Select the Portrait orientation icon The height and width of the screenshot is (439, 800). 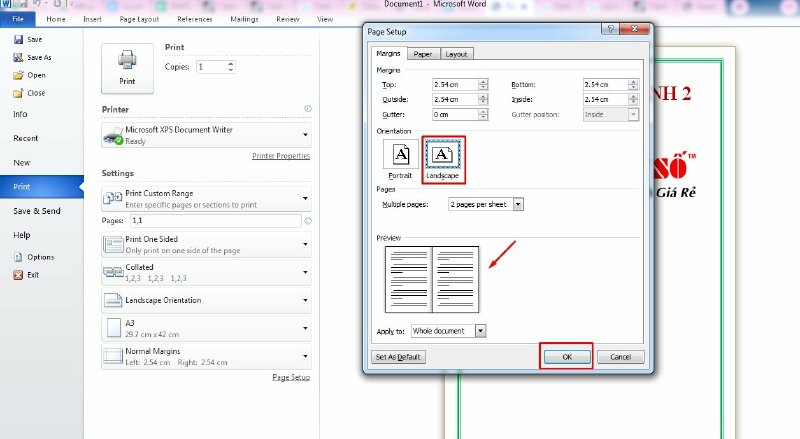point(400,158)
